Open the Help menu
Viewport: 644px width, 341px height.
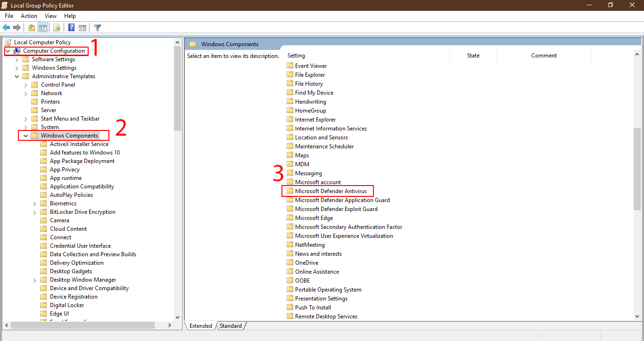coord(70,16)
